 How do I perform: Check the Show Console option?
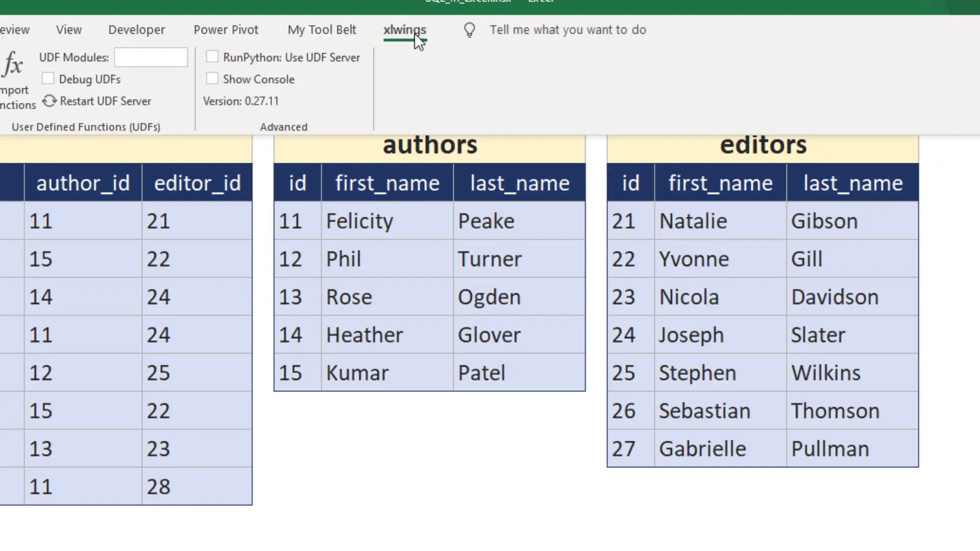[212, 78]
